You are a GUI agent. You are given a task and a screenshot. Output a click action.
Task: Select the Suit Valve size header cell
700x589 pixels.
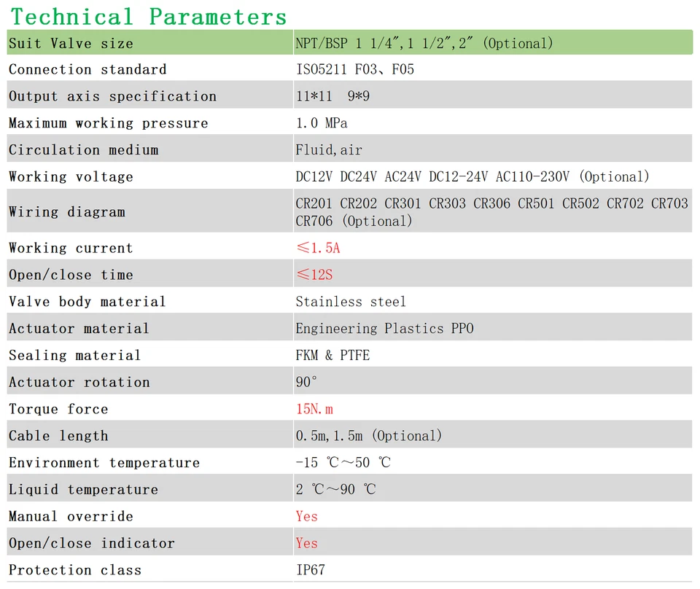point(71,43)
